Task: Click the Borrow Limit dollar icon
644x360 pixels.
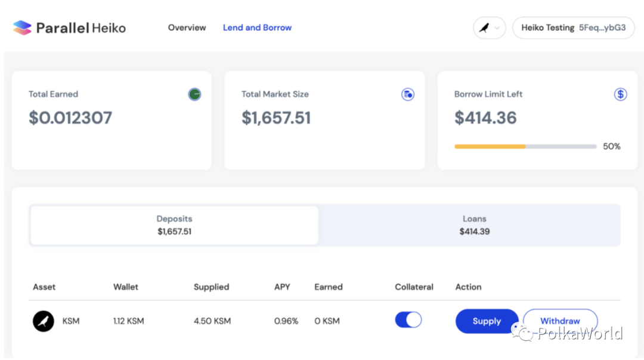Action: [x=620, y=94]
